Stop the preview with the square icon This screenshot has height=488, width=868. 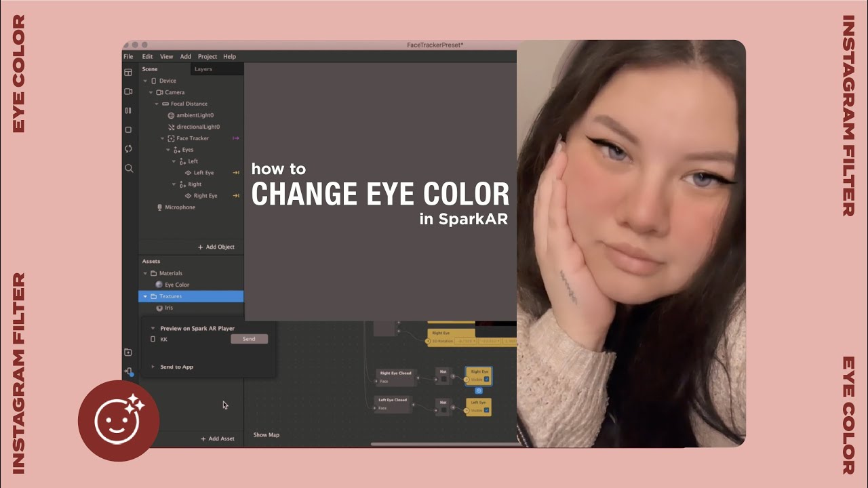pos(128,129)
